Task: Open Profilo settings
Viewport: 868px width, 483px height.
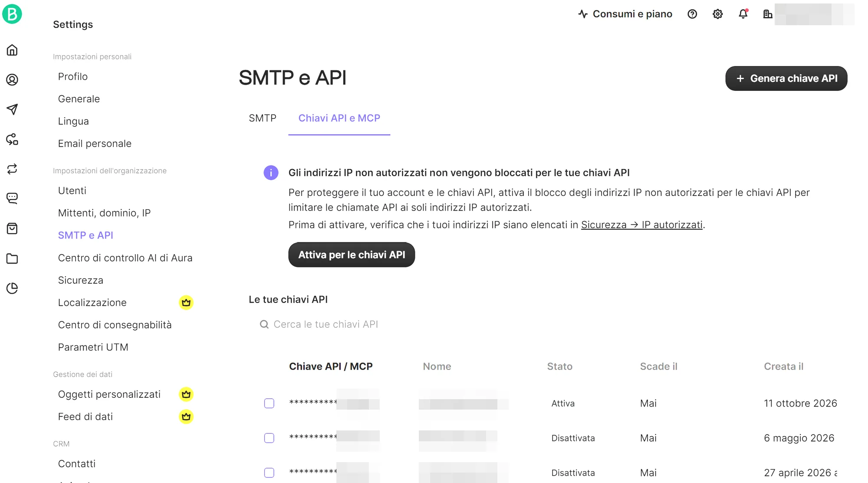Action: point(73,76)
